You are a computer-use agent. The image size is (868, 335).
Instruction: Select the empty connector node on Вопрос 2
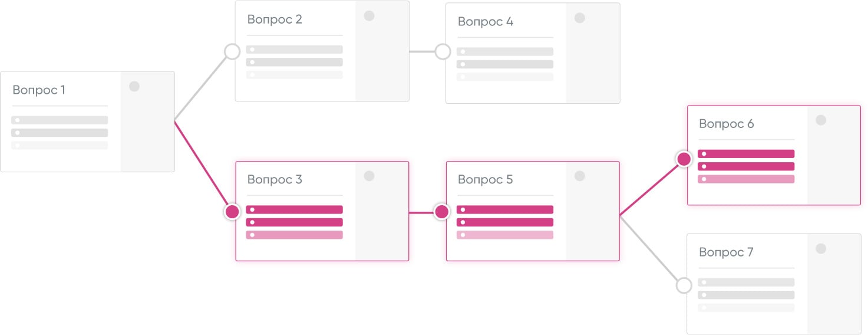233,51
